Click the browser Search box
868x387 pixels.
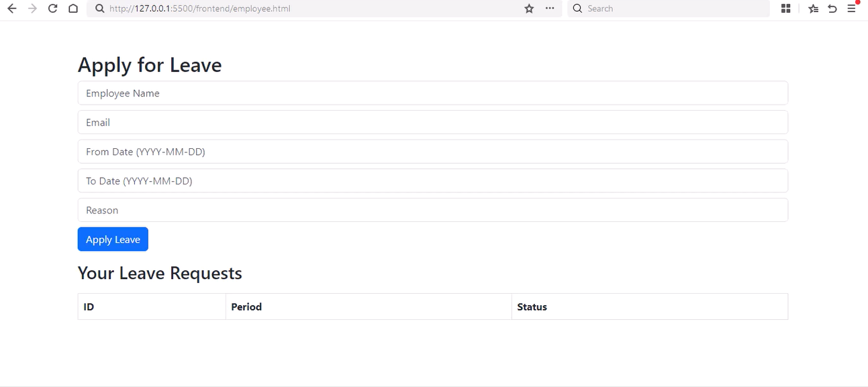668,9
